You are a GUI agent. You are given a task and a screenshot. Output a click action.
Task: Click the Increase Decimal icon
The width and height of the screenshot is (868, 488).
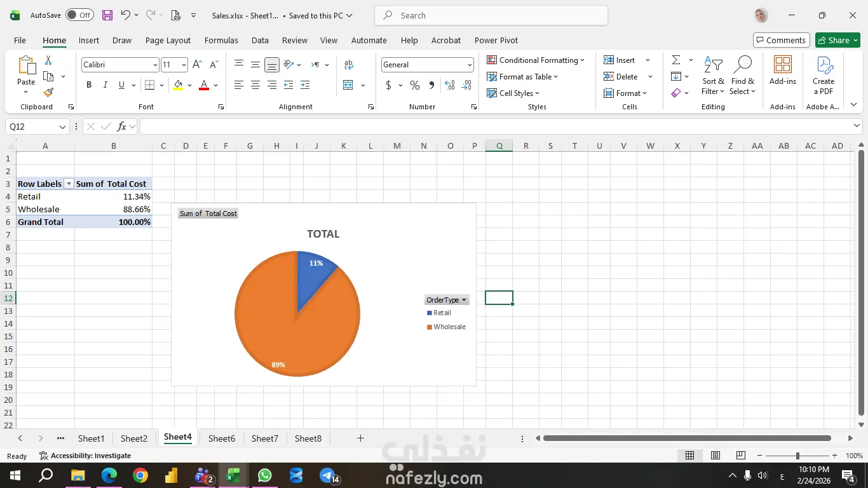click(450, 85)
